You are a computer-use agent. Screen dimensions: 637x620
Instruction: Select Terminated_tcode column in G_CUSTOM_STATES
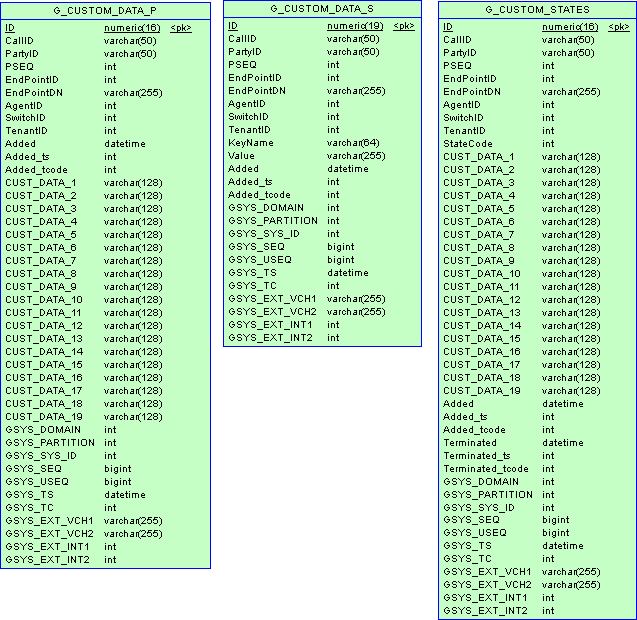(x=486, y=469)
